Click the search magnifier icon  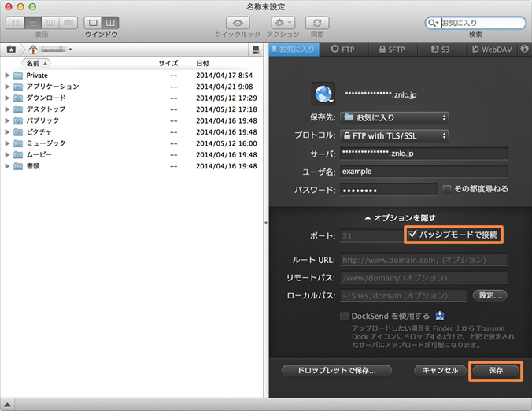point(433,23)
